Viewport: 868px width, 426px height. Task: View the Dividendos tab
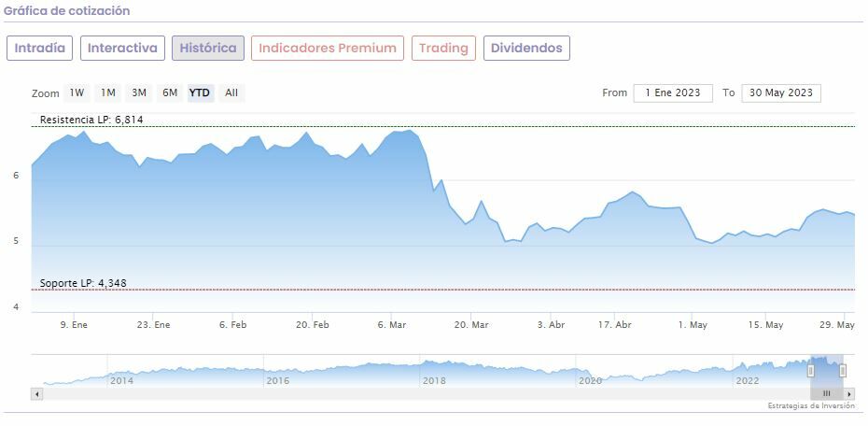tap(526, 48)
